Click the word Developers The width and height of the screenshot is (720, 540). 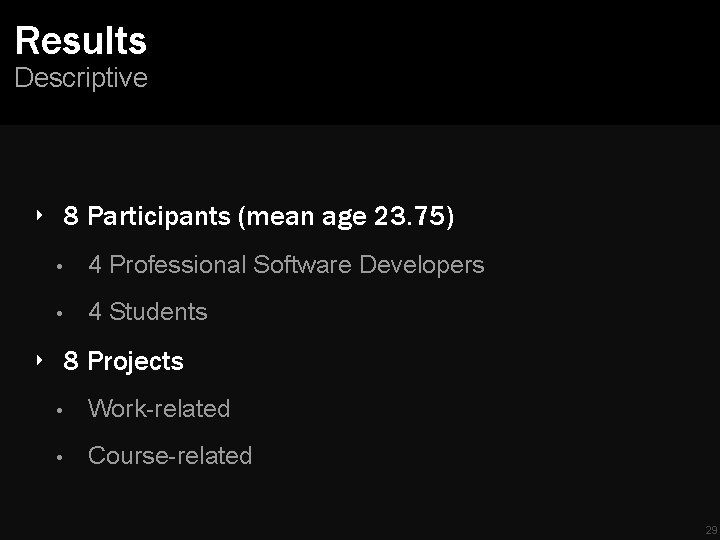coord(422,265)
